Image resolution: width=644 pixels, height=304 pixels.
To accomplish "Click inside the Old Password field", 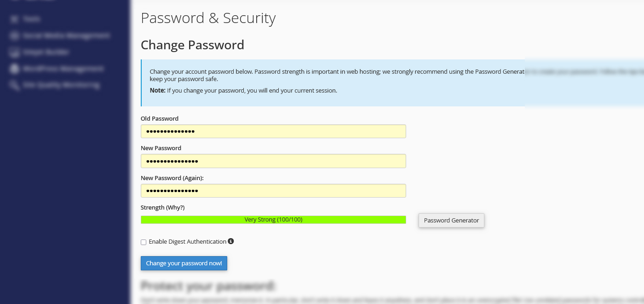I will [x=273, y=131].
